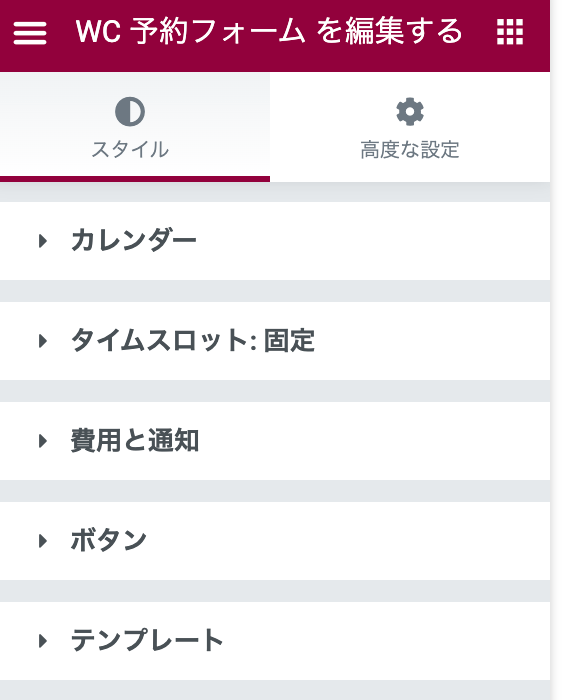This screenshot has width=562, height=700.
Task: Switch to the スタイル tab label
Action: click(130, 150)
